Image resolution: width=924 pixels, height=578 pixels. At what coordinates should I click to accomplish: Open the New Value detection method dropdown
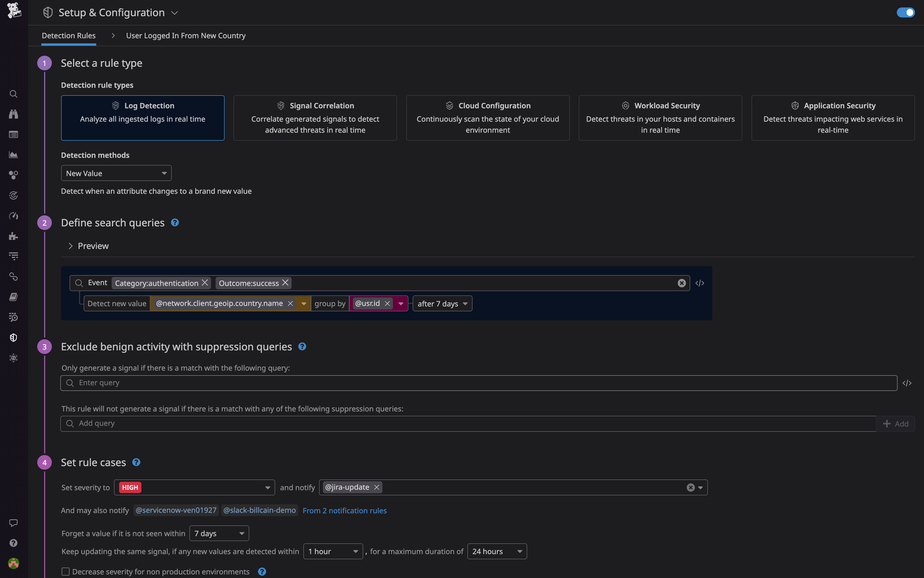pyautogui.click(x=116, y=173)
